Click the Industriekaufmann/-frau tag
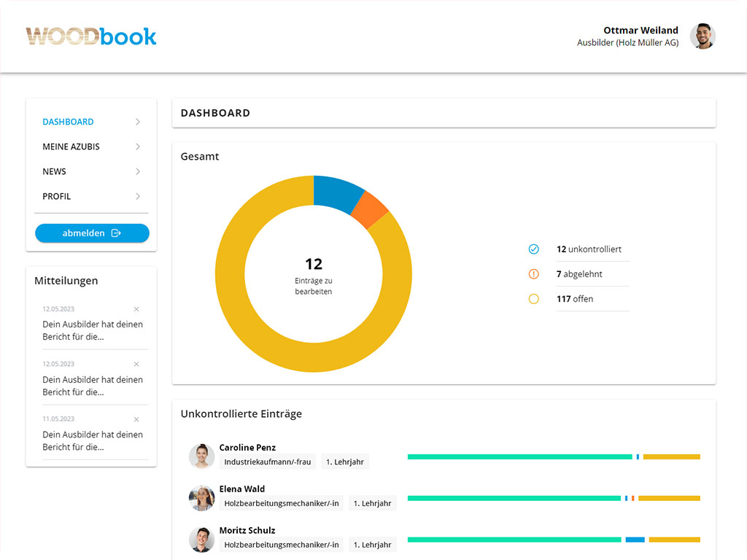The width and height of the screenshot is (747, 560). point(267,462)
